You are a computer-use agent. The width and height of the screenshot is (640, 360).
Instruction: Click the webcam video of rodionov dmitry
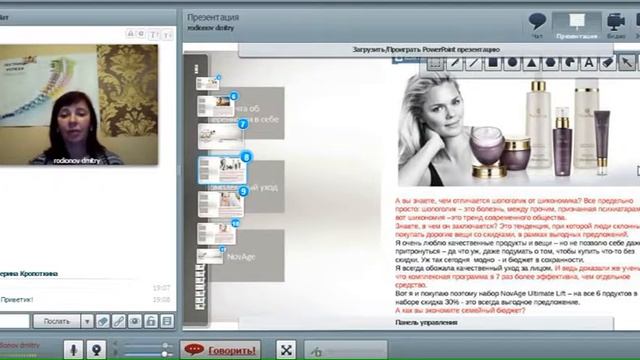click(79, 105)
